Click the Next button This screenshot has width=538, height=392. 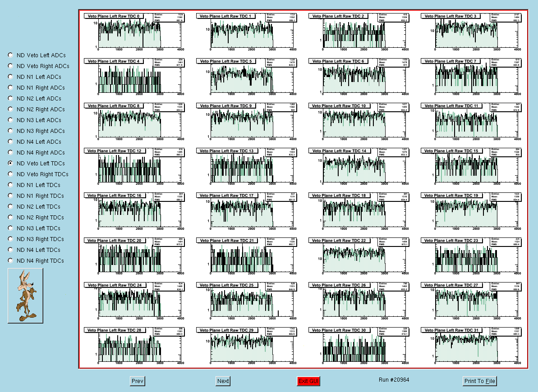click(x=223, y=381)
